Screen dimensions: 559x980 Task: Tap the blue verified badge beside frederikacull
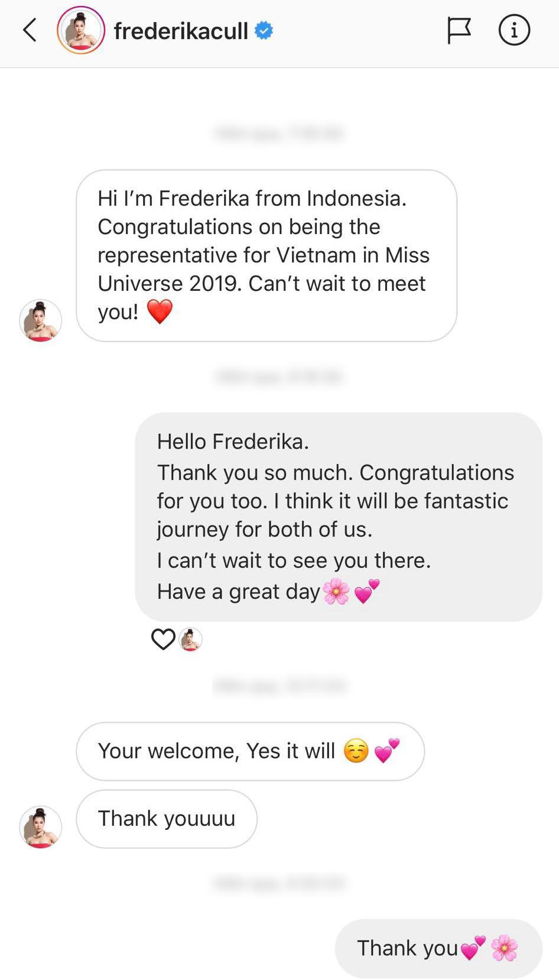(x=264, y=30)
